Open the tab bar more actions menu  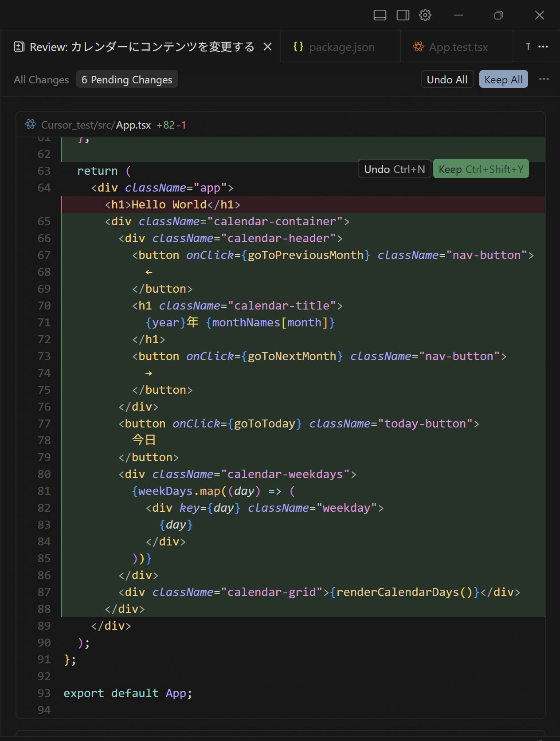point(543,47)
